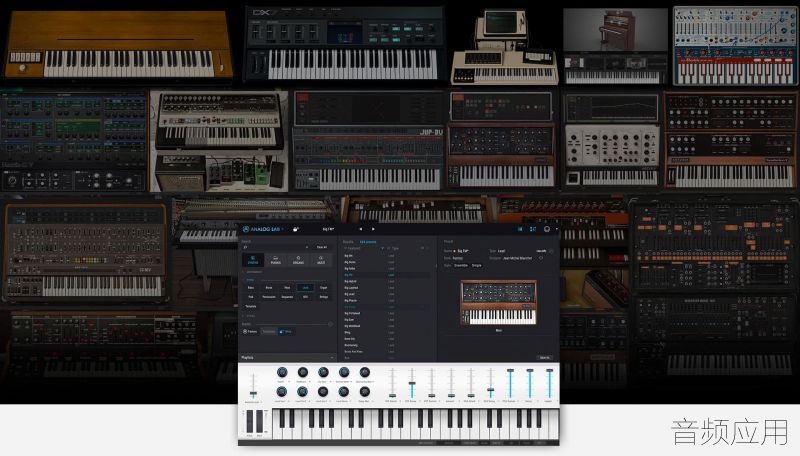Toggle the Sequence type filter
800x456 pixels.
click(x=287, y=297)
